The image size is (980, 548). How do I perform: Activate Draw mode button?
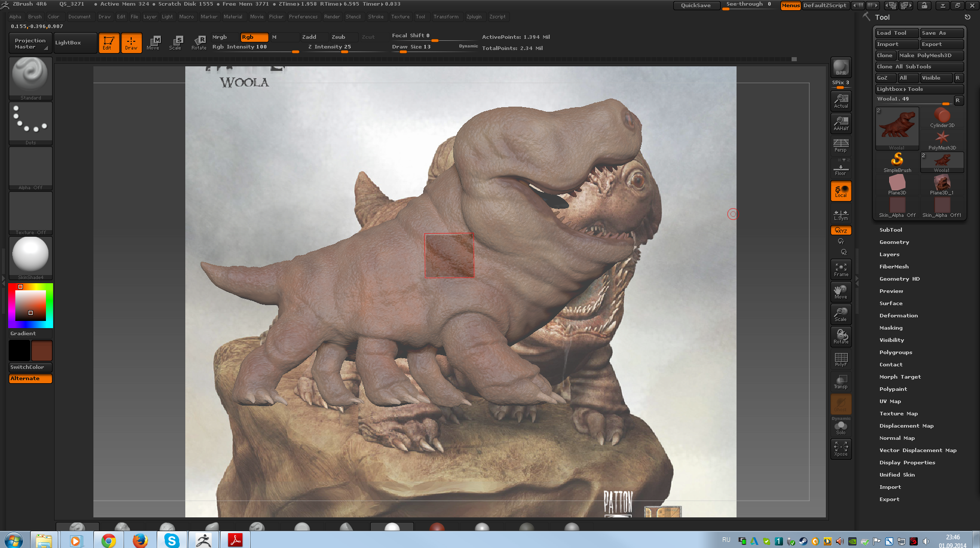click(131, 43)
